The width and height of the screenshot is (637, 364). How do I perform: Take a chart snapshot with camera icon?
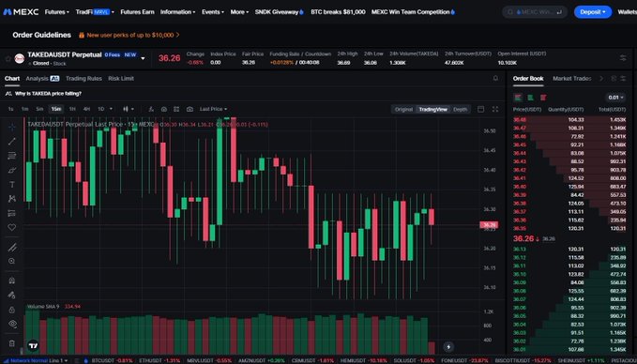pyautogui.click(x=190, y=109)
